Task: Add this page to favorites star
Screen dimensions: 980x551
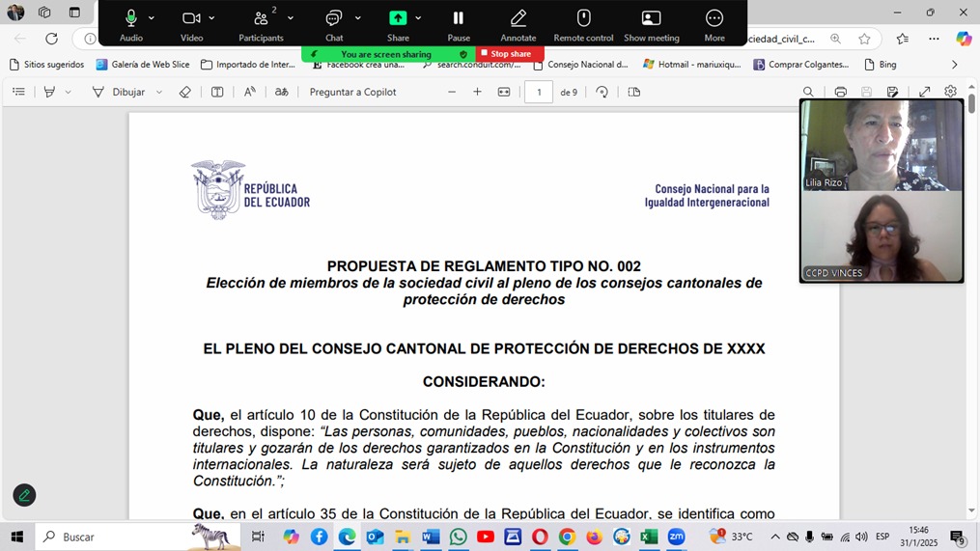Action: [864, 39]
